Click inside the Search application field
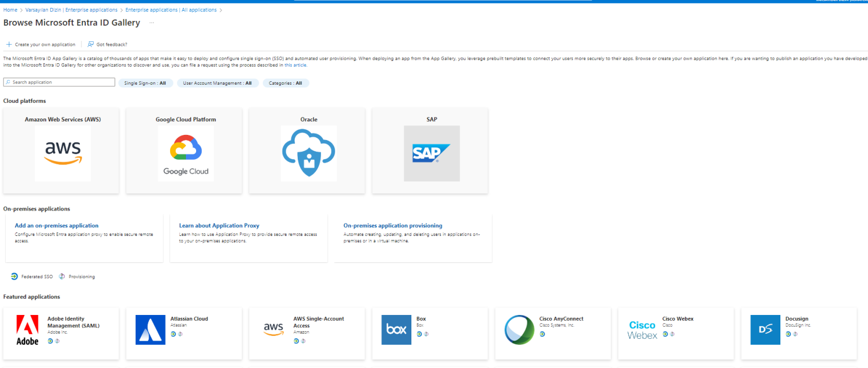The image size is (868, 368). (x=59, y=82)
